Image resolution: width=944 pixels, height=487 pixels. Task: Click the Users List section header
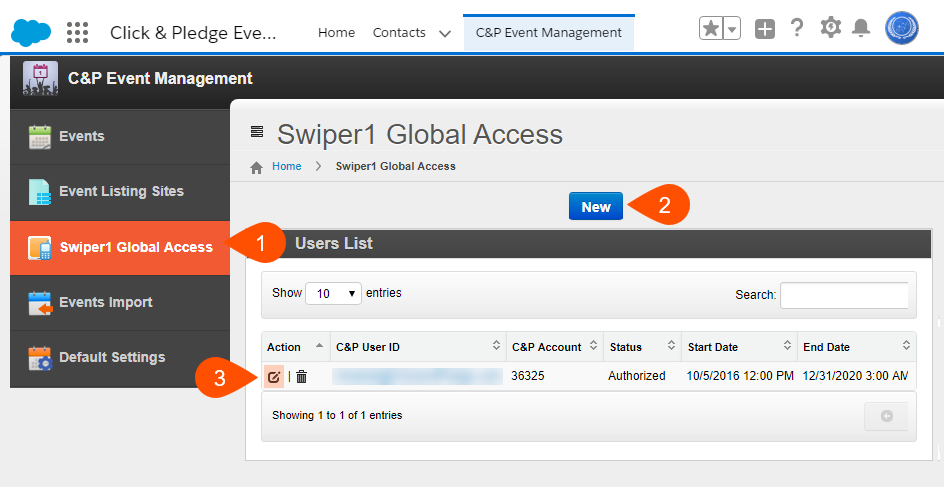tap(589, 244)
